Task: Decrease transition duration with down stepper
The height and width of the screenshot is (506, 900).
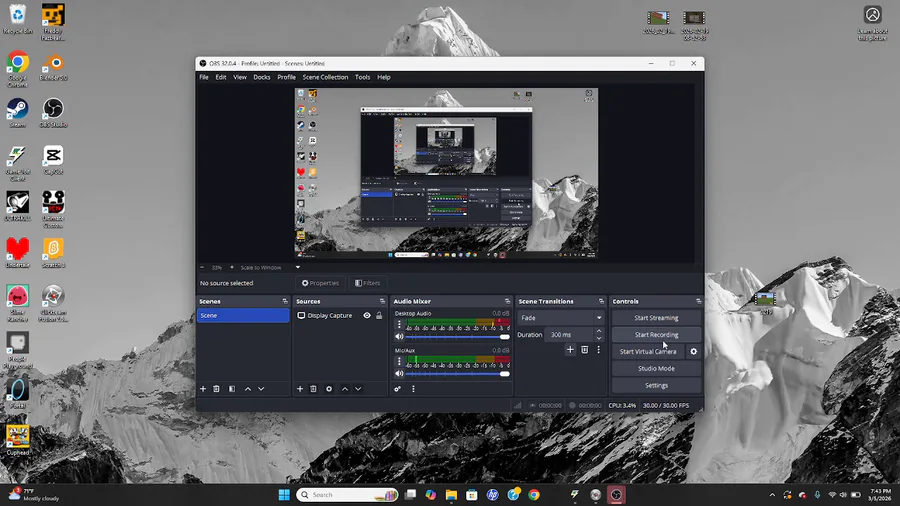Action: [x=599, y=338]
